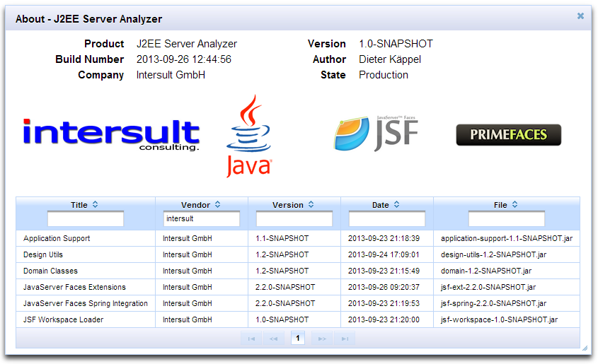Go to last page in paginator

[345, 339]
